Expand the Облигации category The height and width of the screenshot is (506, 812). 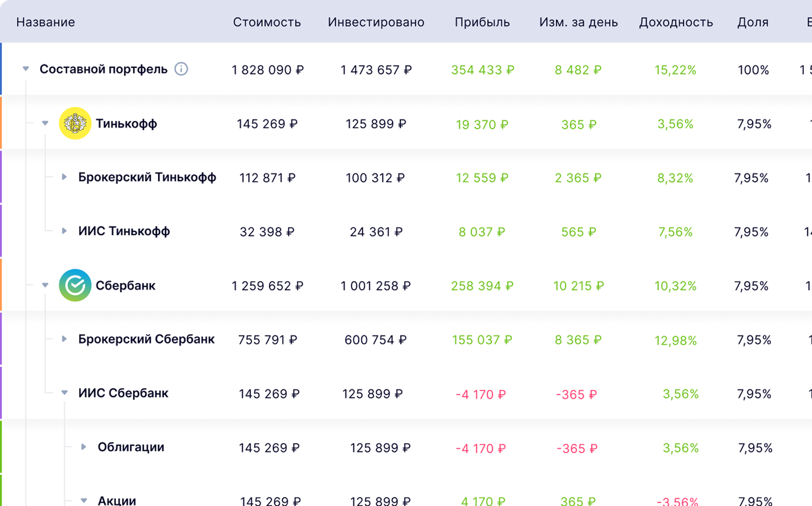84,447
